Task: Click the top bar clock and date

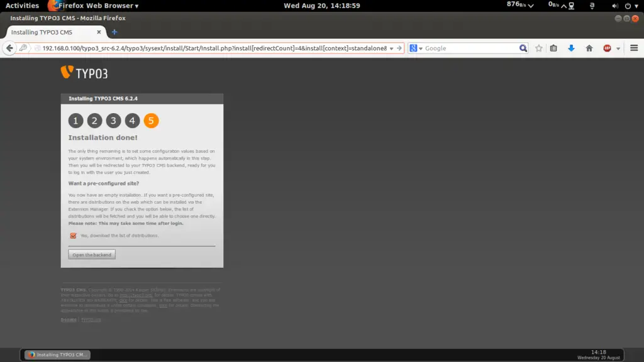Action: (x=322, y=6)
